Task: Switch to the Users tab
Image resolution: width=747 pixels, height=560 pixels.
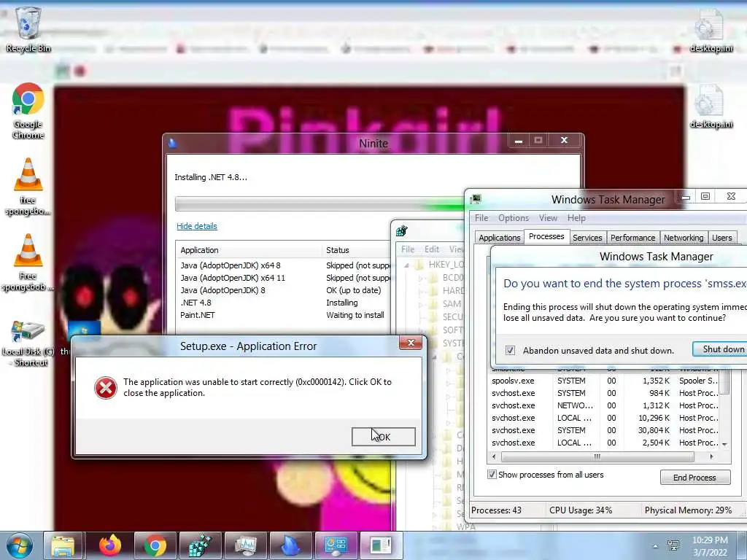Action: (721, 238)
